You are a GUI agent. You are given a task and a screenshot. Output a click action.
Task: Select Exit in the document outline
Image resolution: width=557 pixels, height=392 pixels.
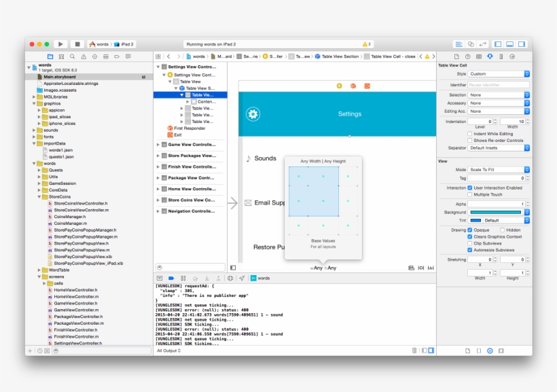coord(178,135)
